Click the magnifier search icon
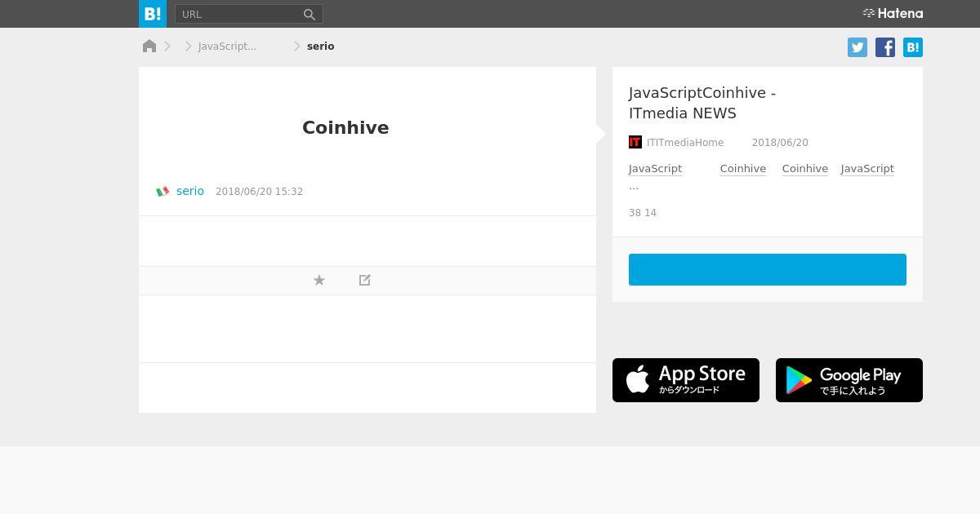This screenshot has height=514, width=980. (x=310, y=14)
